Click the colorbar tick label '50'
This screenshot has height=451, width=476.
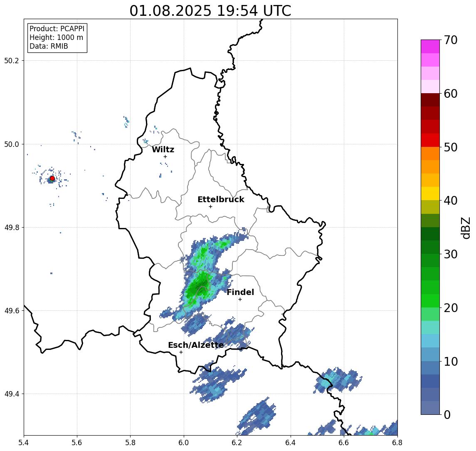(450, 147)
